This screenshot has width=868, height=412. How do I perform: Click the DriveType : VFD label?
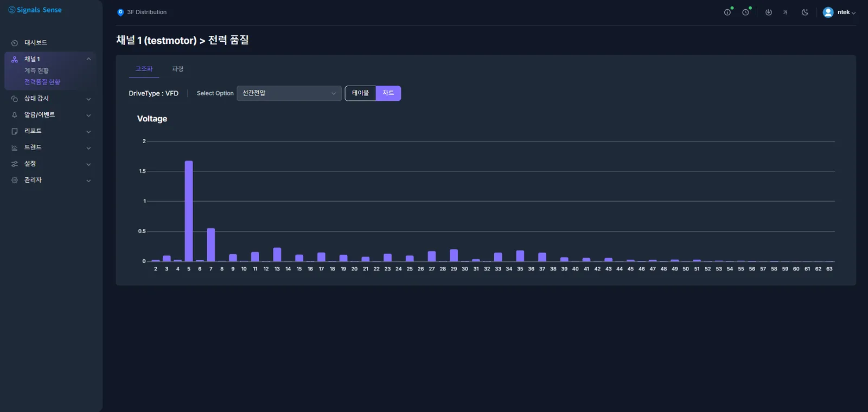pos(154,94)
